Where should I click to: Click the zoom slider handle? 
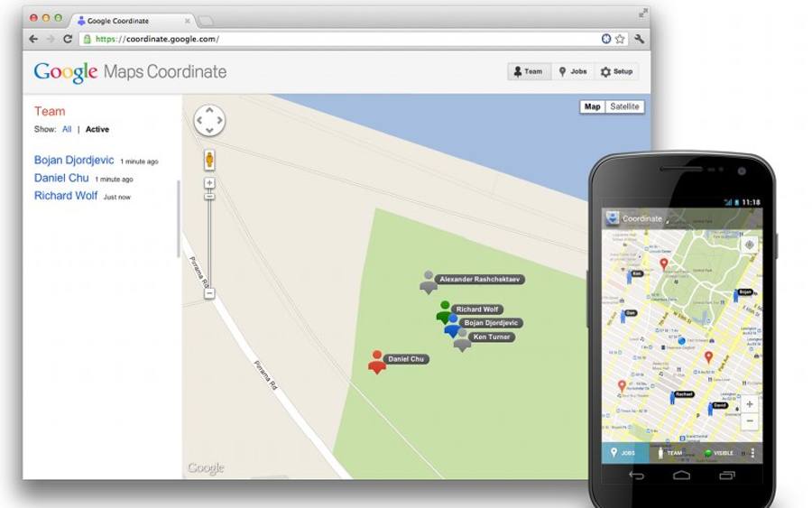209,197
